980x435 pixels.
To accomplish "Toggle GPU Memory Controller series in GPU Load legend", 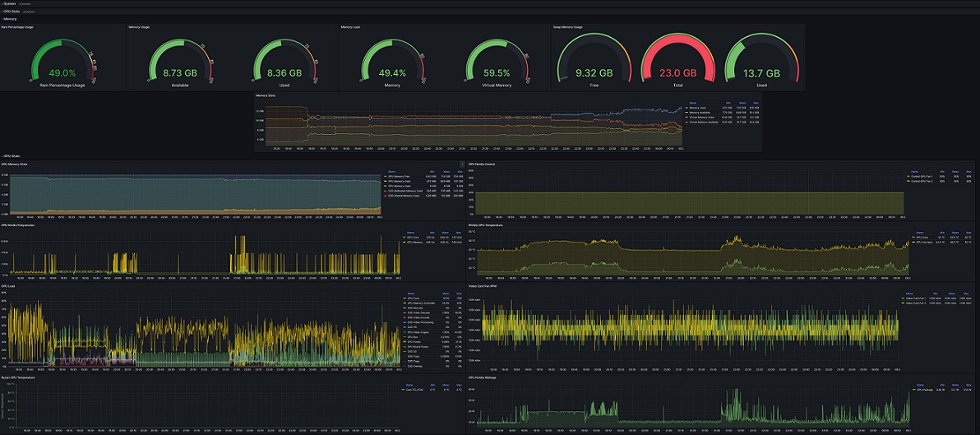I will pyautogui.click(x=421, y=303).
